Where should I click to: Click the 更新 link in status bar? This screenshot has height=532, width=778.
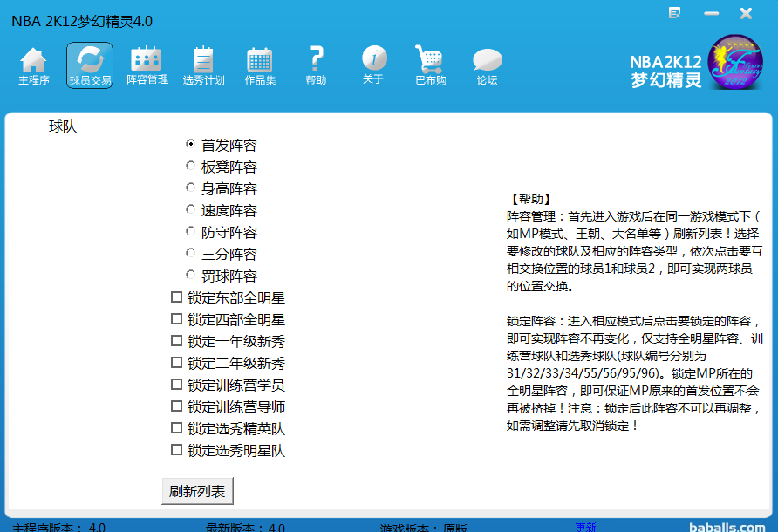point(585,527)
